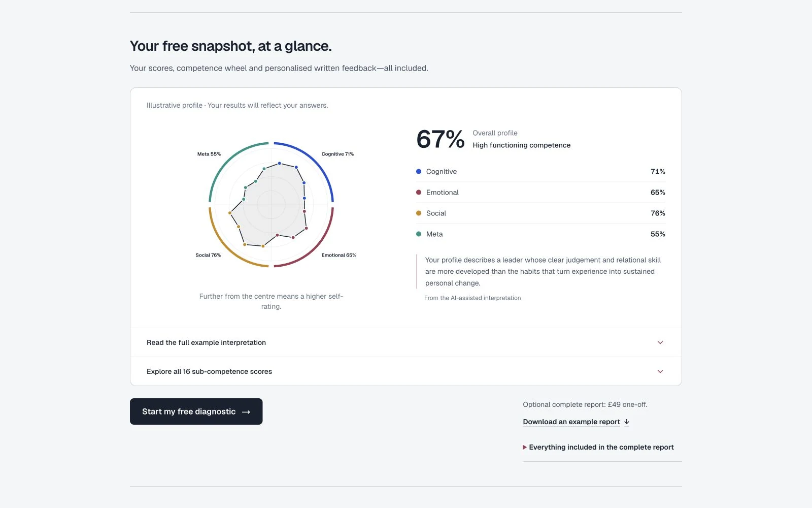Click Optional complete report: £49 one-off text

pos(585,405)
